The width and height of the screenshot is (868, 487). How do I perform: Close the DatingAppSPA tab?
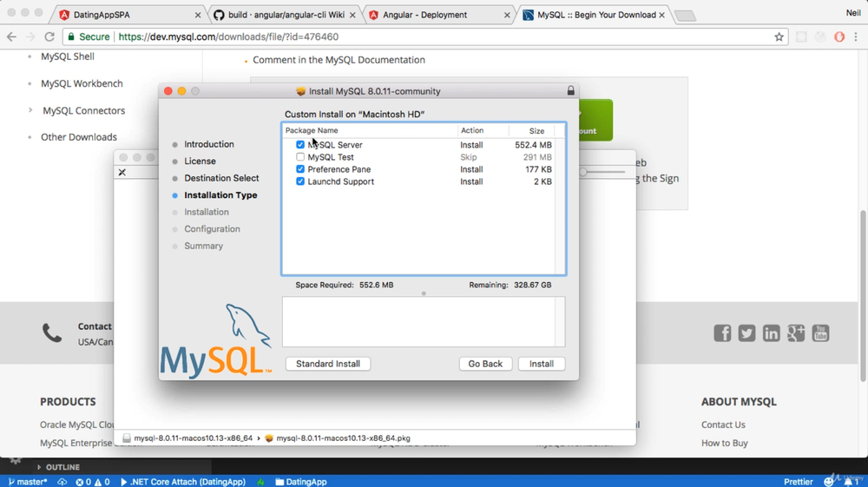(198, 15)
